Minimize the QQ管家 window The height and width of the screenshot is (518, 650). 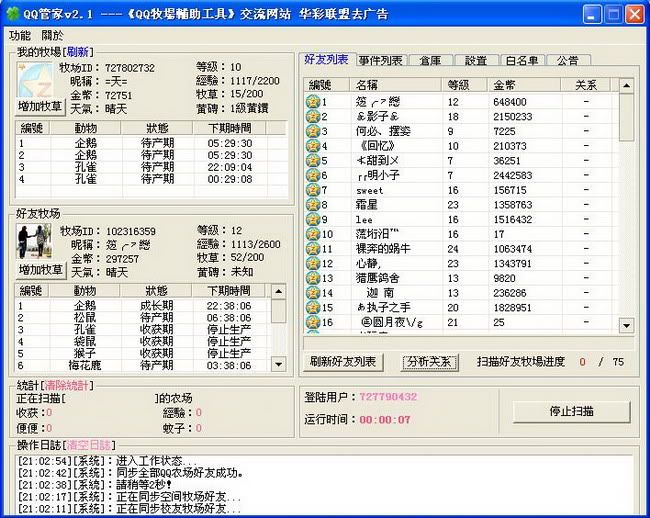tap(592, 15)
